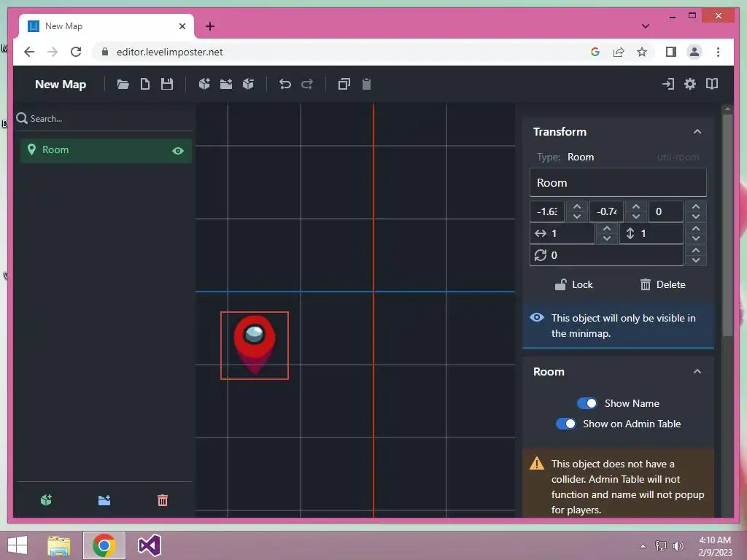Add object from bottom-left green cube icon
The height and width of the screenshot is (560, 747).
(46, 500)
